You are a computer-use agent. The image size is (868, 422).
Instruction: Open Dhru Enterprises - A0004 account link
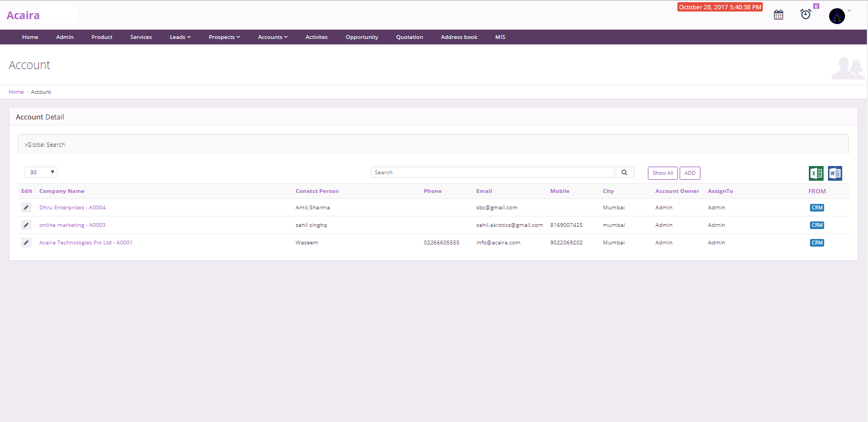coord(72,208)
